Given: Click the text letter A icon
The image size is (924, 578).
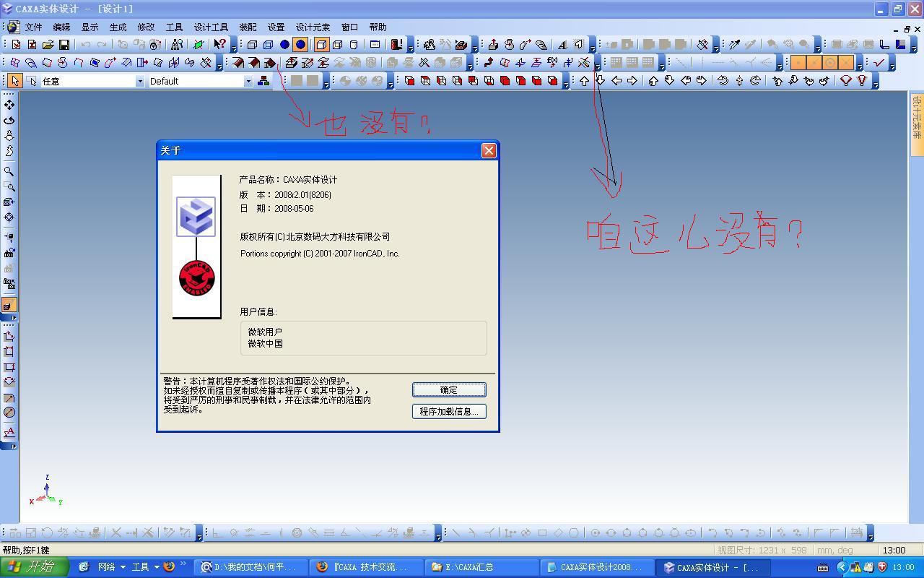Looking at the screenshot, I should pyautogui.click(x=562, y=45).
